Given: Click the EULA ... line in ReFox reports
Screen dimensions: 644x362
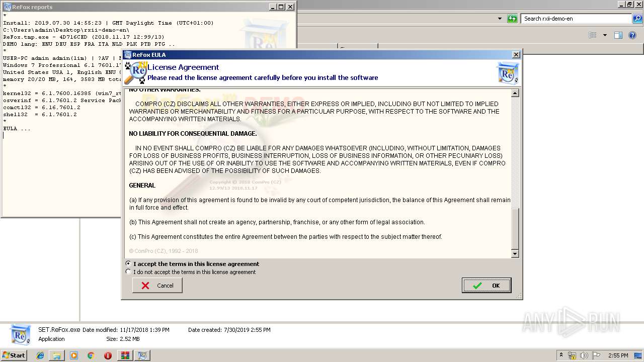Looking at the screenshot, I should (17, 129).
